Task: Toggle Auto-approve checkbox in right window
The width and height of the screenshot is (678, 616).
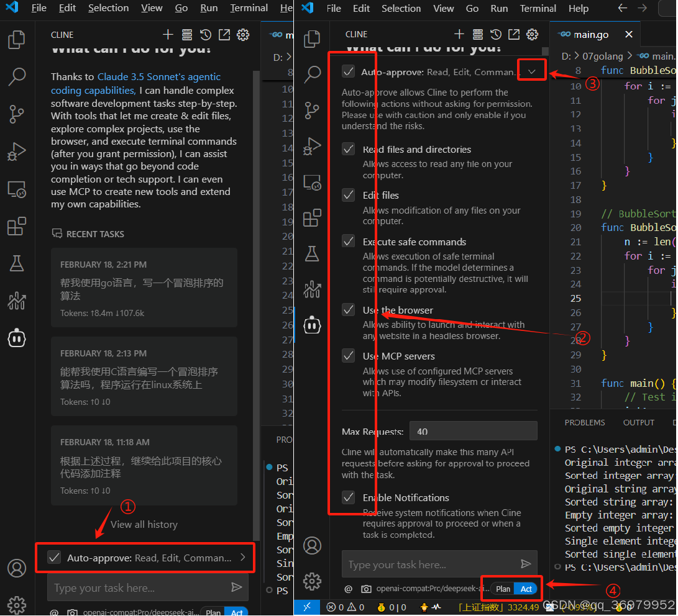Action: pyautogui.click(x=348, y=71)
